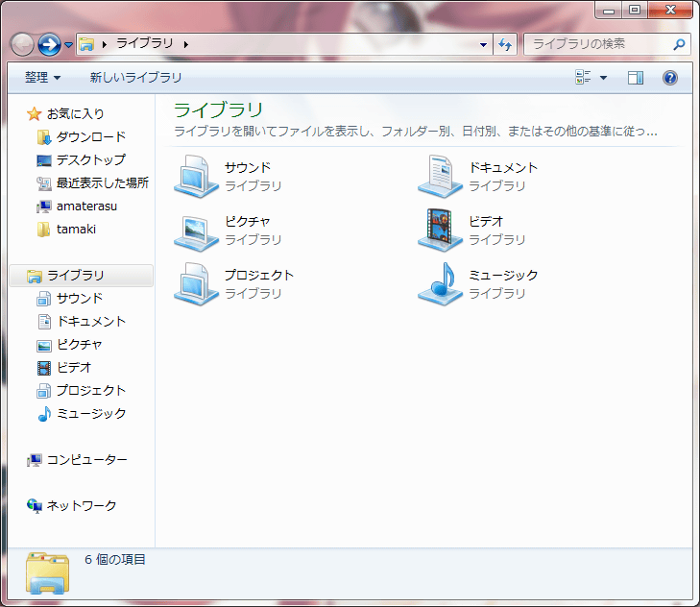700x607 pixels.
Task: Expand the view options dropdown arrow
Action: [x=603, y=78]
